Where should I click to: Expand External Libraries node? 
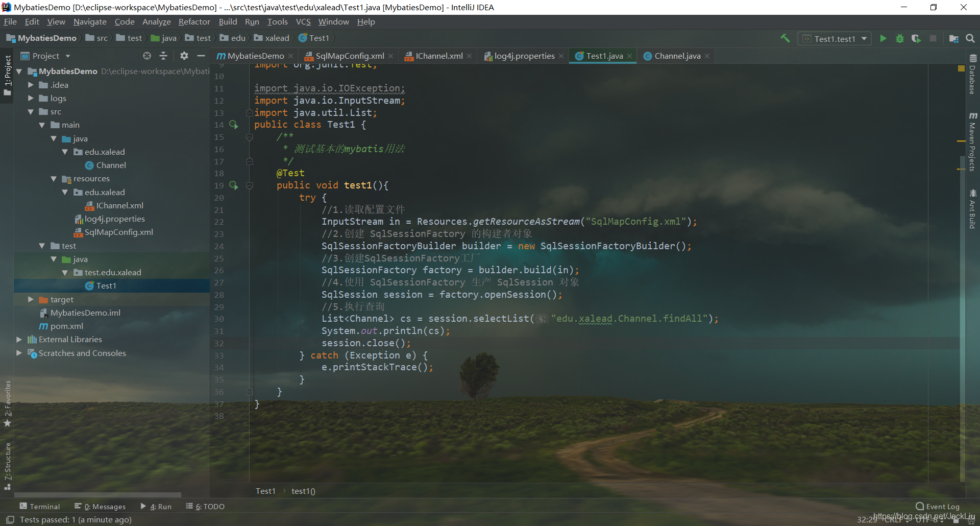[x=19, y=339]
